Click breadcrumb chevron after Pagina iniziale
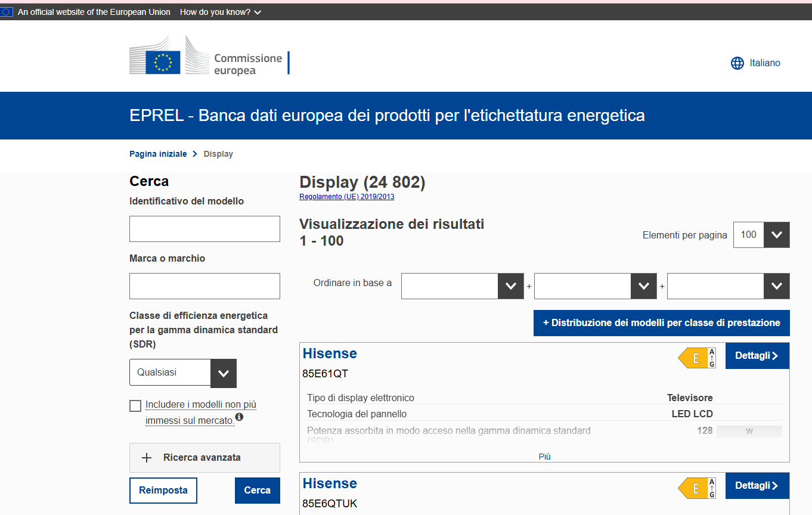The height and width of the screenshot is (515, 812). click(x=195, y=154)
